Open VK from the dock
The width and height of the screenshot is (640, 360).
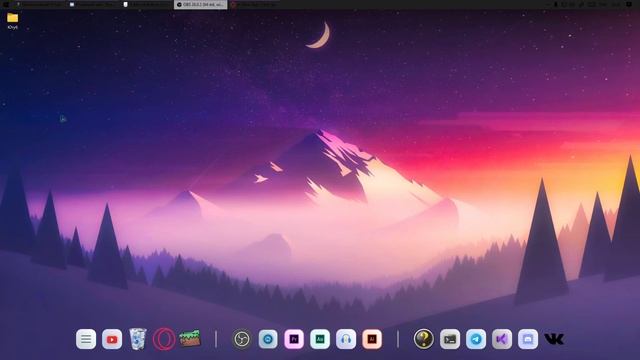pos(554,339)
